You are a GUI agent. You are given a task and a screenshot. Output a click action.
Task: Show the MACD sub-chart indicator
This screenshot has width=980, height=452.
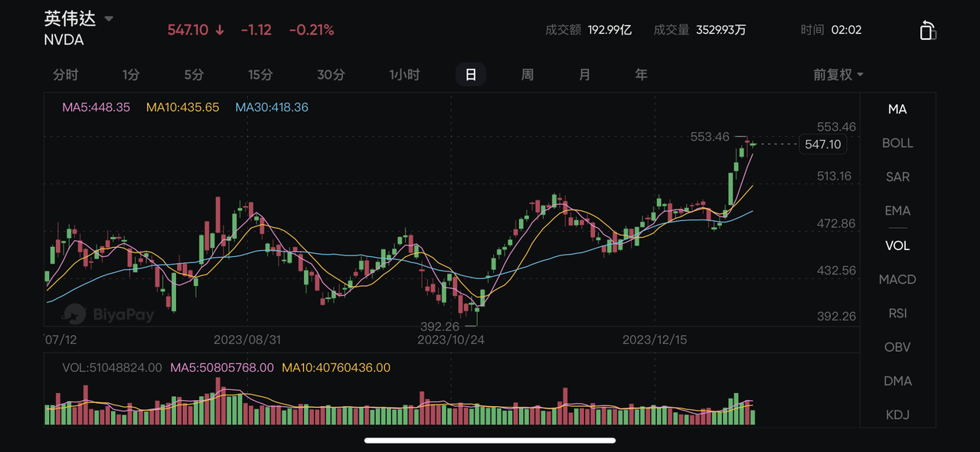point(897,279)
